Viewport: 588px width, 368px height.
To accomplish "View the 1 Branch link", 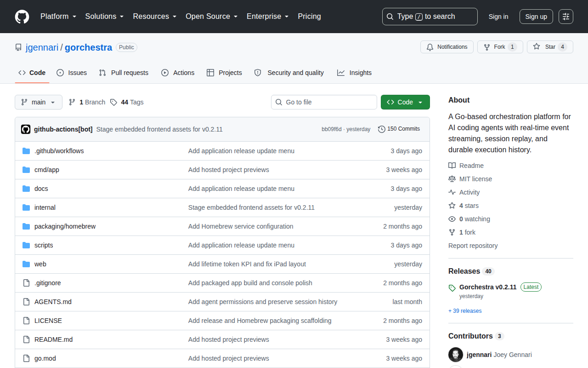I will click(x=87, y=102).
